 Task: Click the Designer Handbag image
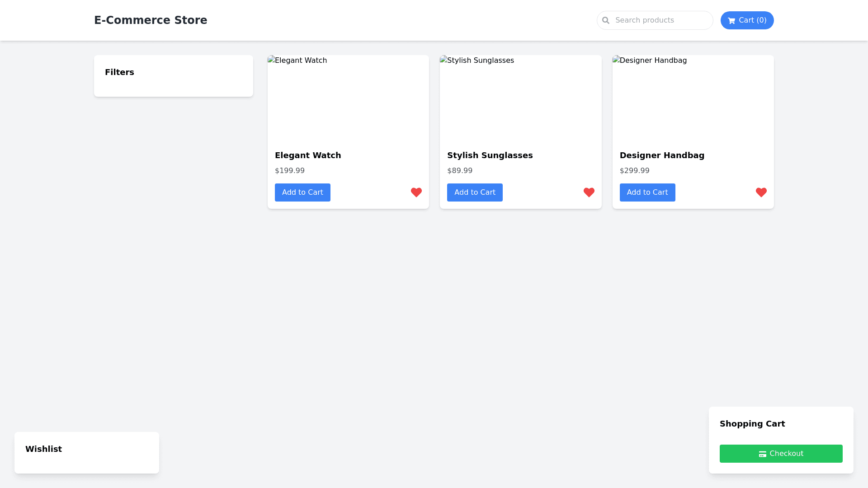(x=693, y=99)
